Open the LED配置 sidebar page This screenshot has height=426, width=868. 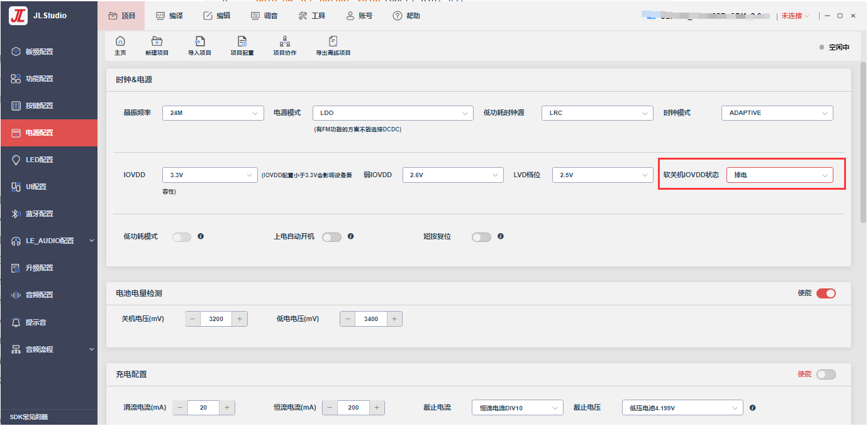(x=49, y=160)
